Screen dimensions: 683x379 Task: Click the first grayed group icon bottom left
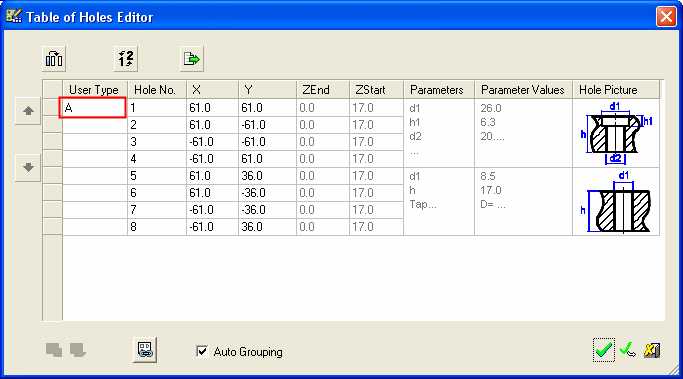click(x=54, y=350)
